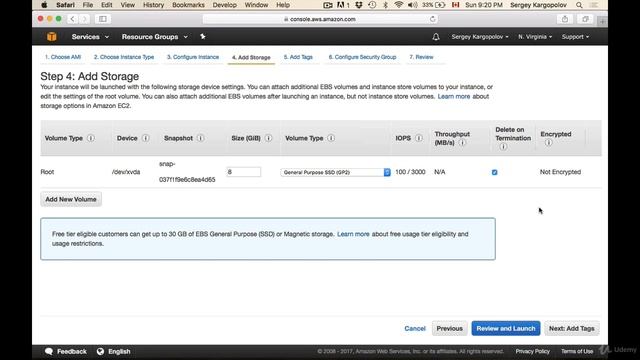Screen dimensions: 640x360
Task: Show all tabs overview in Safari
Action: [x=585, y=19]
